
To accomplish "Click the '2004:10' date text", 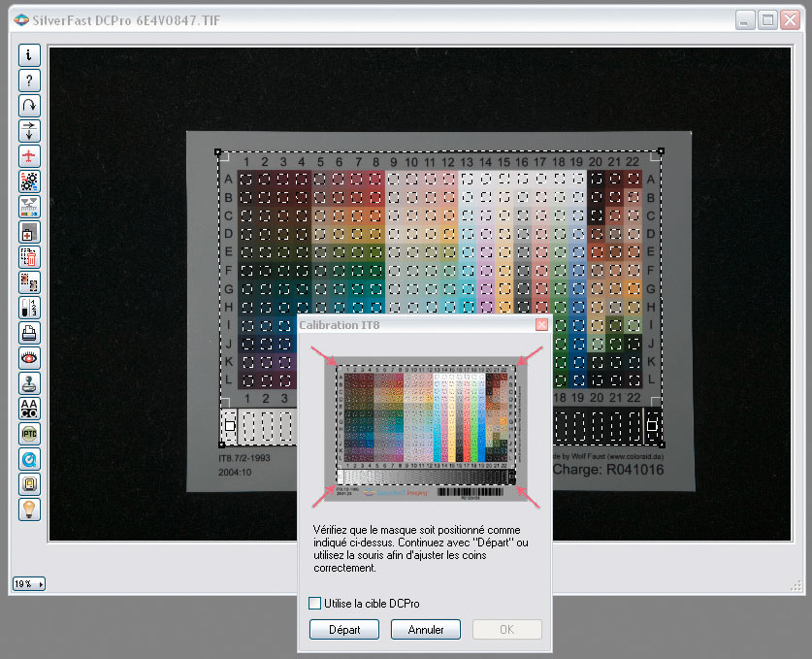I will 235,473.
